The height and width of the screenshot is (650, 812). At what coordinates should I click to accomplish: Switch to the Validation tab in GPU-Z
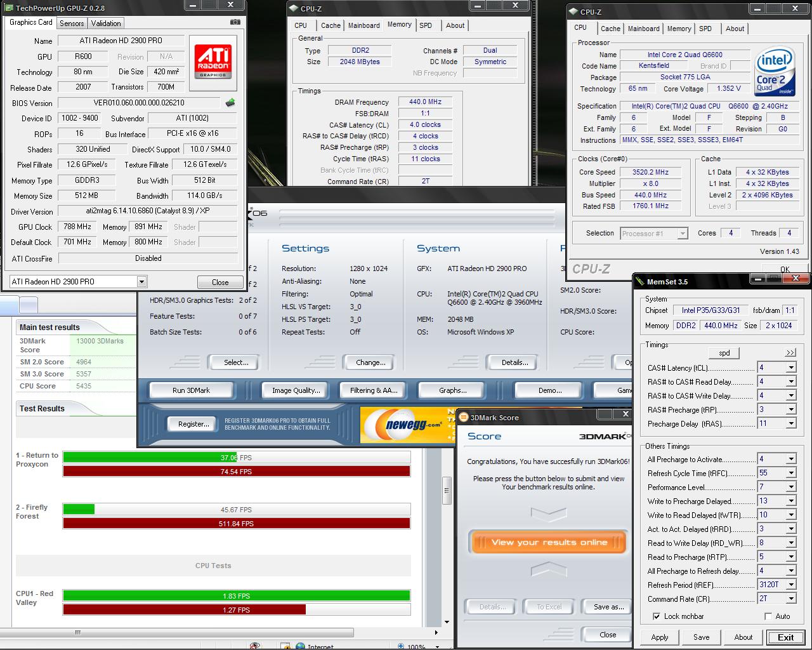(x=106, y=23)
